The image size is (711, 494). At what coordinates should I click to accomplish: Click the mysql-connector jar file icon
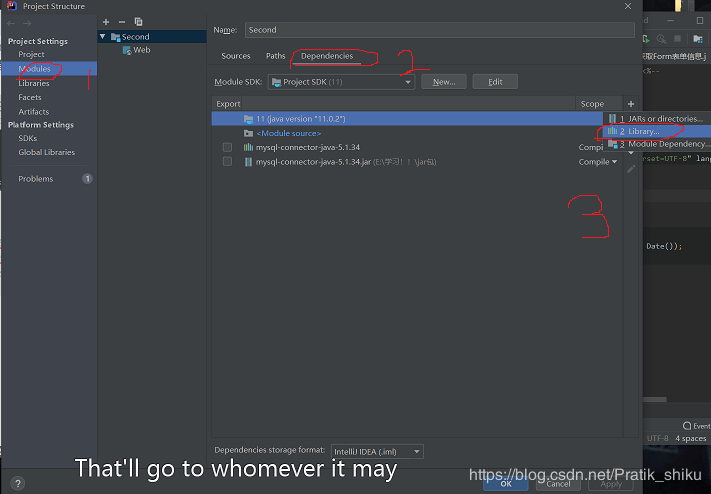248,162
